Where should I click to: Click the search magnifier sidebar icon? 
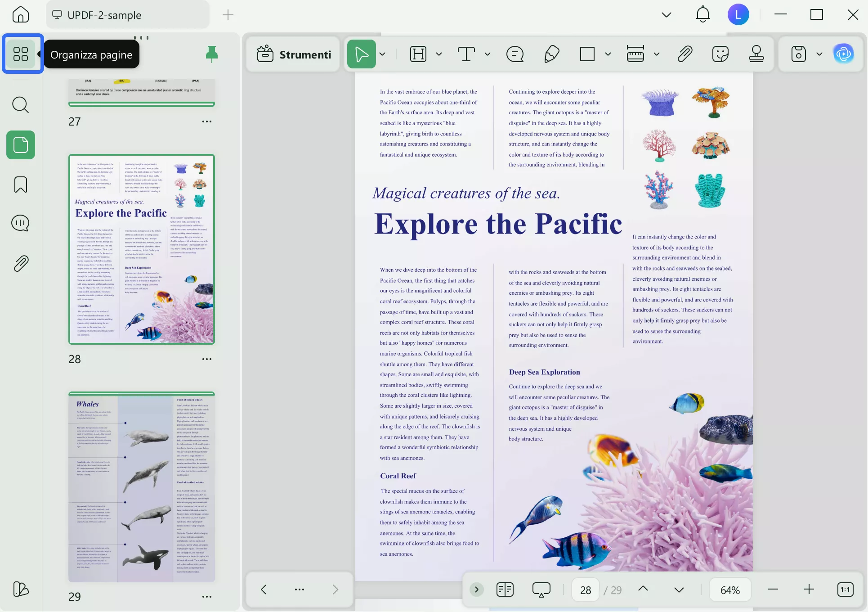tap(21, 105)
